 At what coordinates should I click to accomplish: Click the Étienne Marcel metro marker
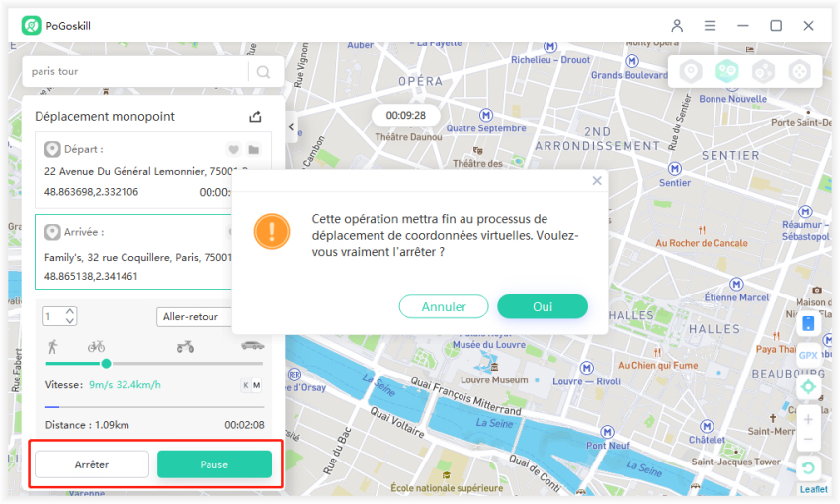pos(736,284)
